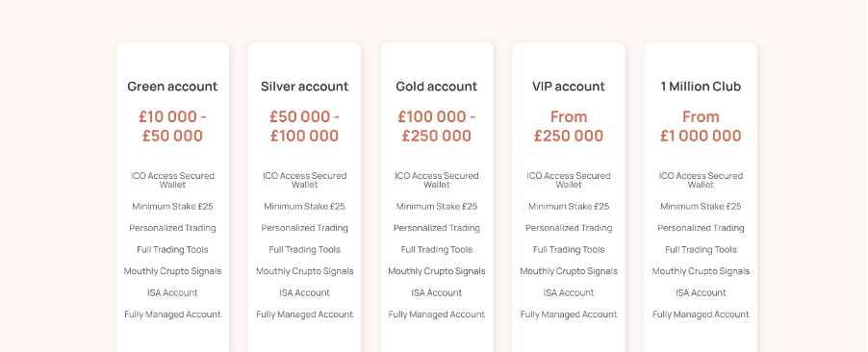Select Fully Managed Account in Silver card
The image size is (868, 352).
pos(304,314)
